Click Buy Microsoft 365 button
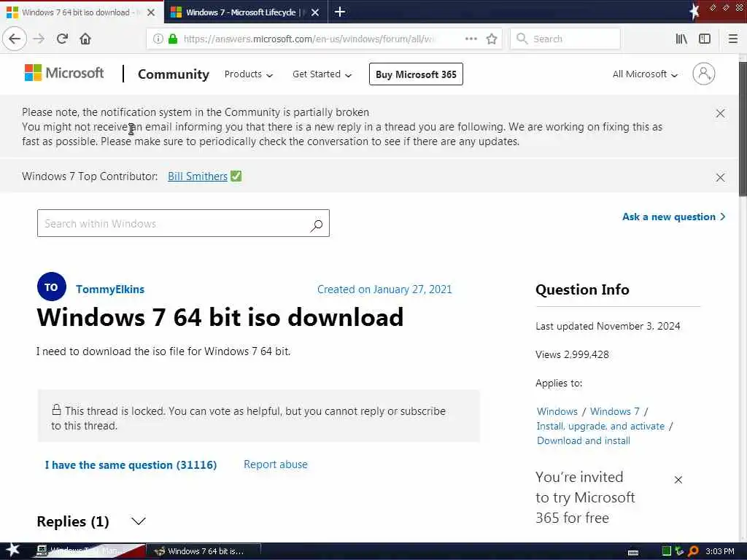This screenshot has height=560, width=747. pyautogui.click(x=416, y=74)
